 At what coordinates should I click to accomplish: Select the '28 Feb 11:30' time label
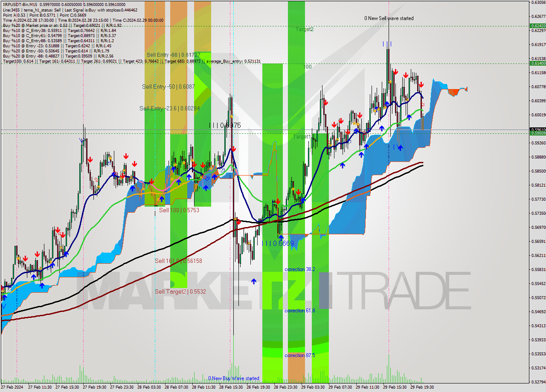click(x=203, y=388)
